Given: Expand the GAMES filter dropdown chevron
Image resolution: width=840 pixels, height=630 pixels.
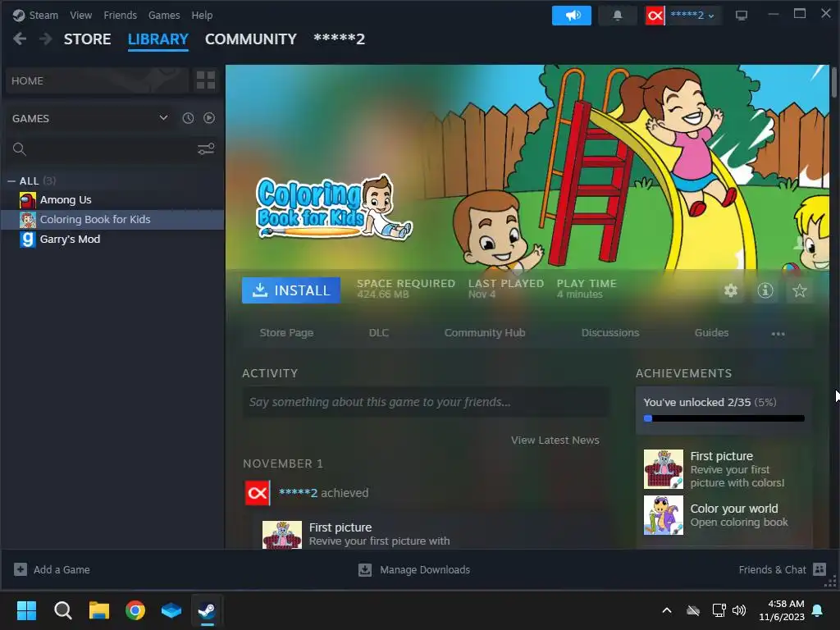Looking at the screenshot, I should [x=163, y=118].
